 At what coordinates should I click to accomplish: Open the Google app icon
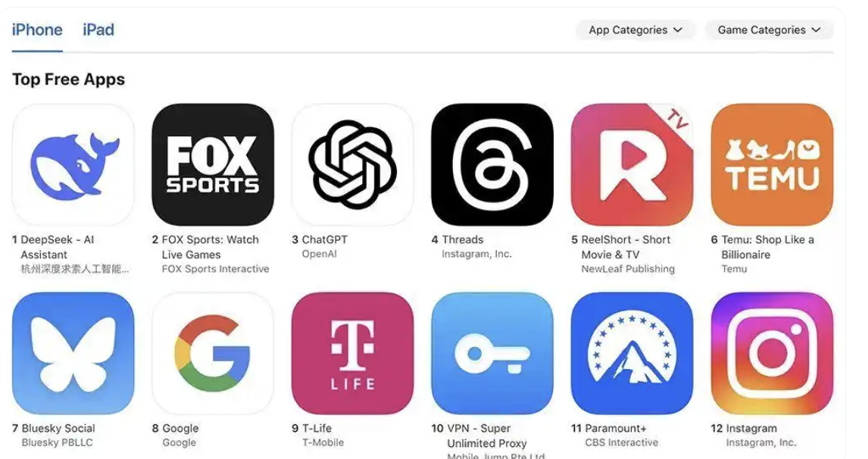(213, 353)
